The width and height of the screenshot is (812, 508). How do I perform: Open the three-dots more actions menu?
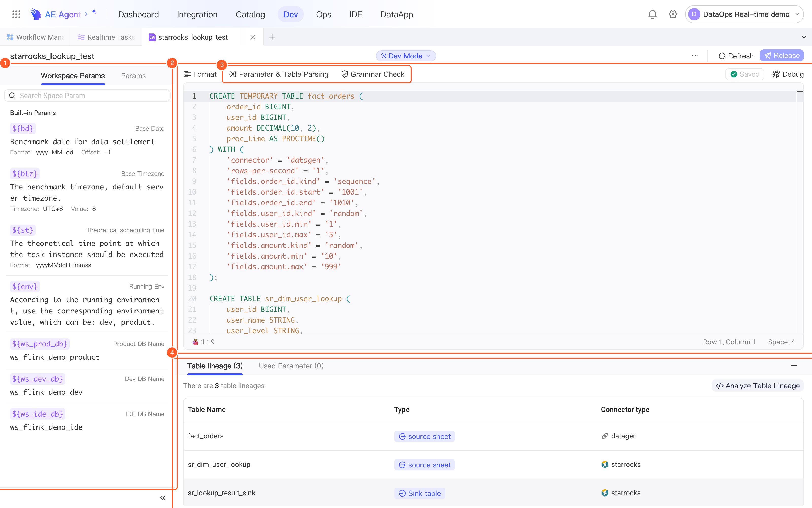click(695, 56)
